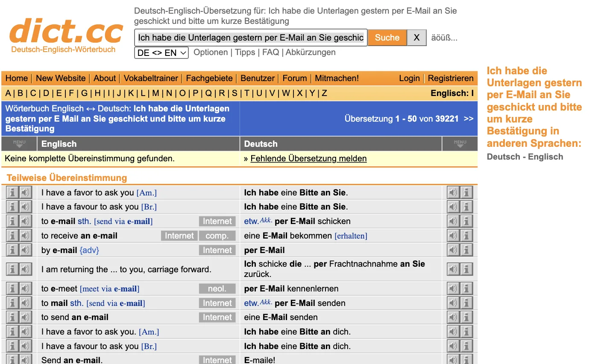Open the Home menu item
This screenshot has height=364, width=598.
coord(17,78)
